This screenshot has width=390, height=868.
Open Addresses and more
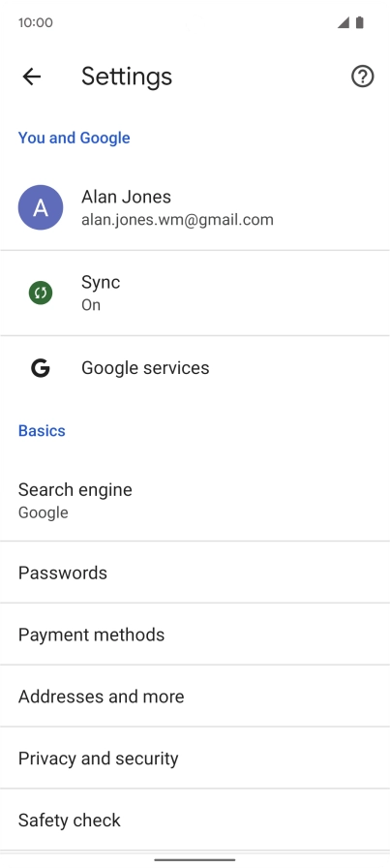click(x=195, y=697)
